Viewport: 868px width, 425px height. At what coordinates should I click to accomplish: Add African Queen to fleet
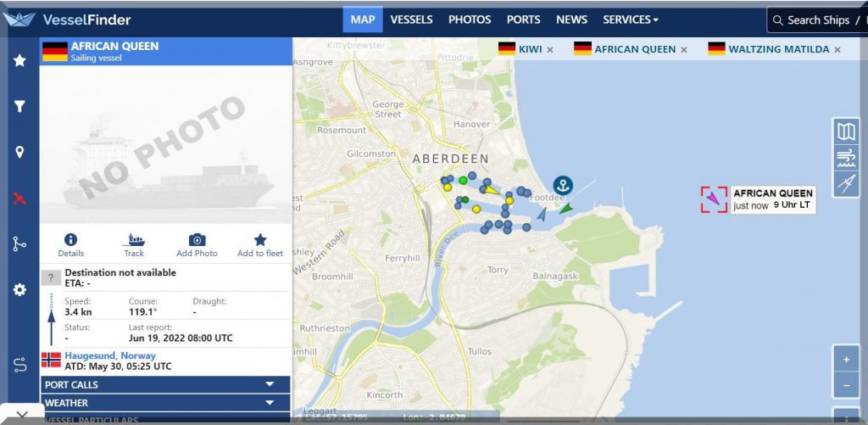tap(260, 240)
